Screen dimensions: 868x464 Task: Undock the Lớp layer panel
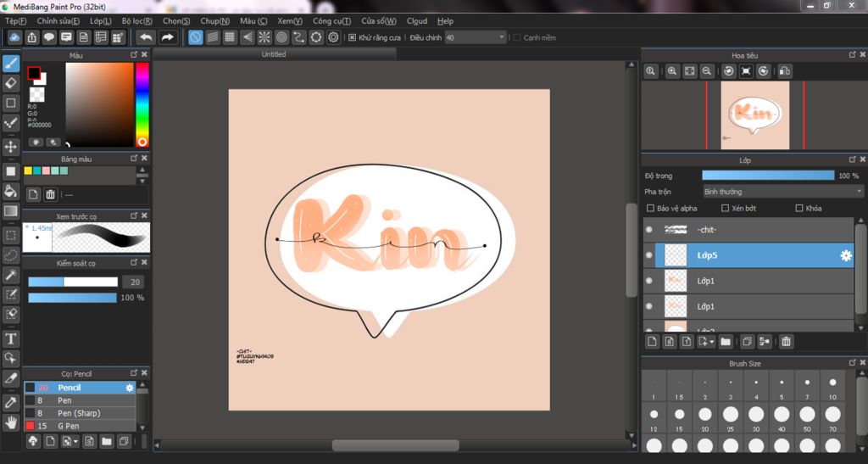(853, 159)
